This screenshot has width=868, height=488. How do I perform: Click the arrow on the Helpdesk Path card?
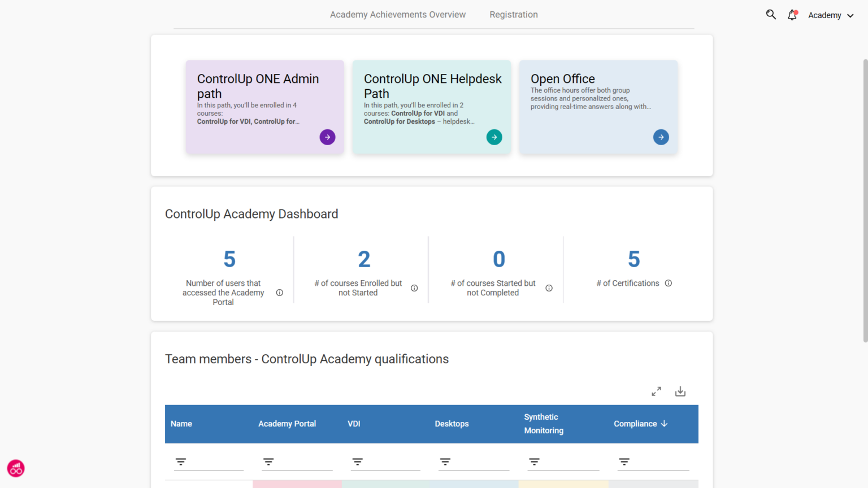(x=494, y=137)
